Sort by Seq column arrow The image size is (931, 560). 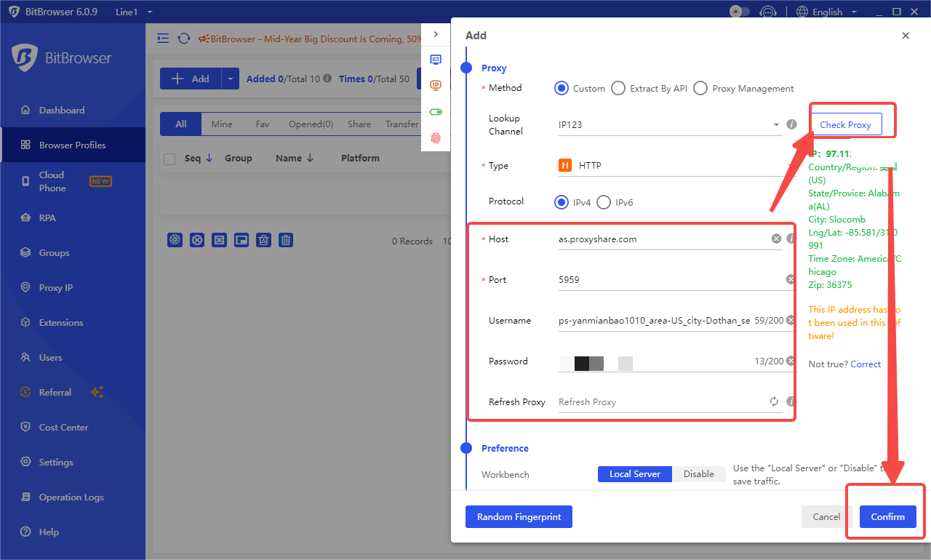[x=209, y=158]
